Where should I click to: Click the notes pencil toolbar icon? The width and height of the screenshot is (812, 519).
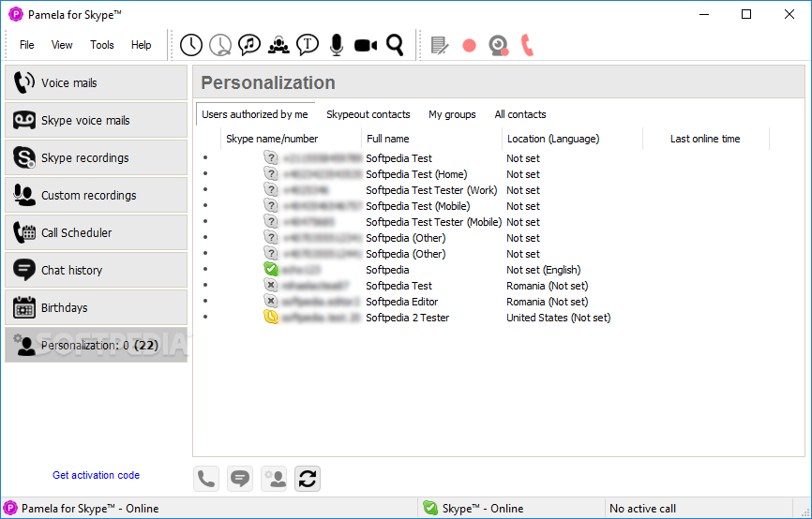(x=440, y=46)
